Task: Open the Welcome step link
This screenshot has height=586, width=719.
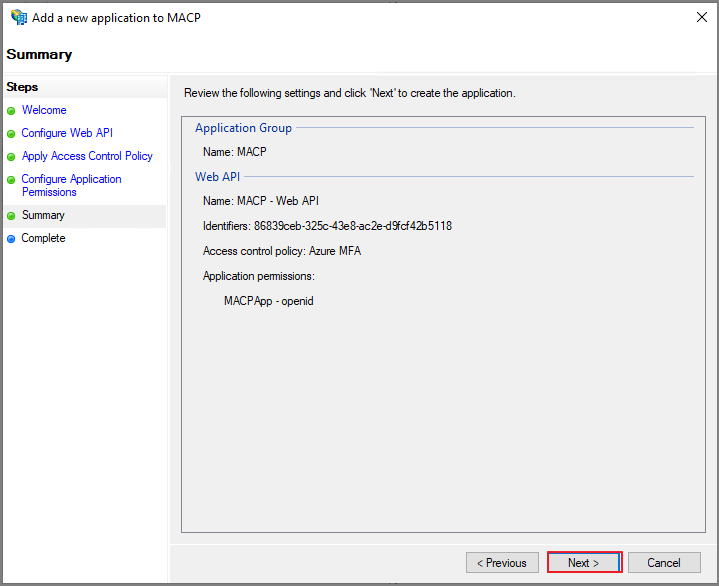Action: [44, 110]
